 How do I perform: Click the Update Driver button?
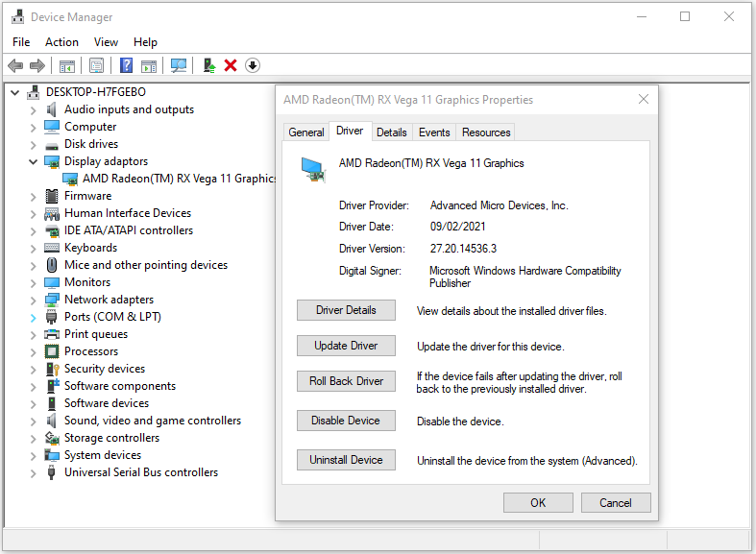pyautogui.click(x=346, y=346)
